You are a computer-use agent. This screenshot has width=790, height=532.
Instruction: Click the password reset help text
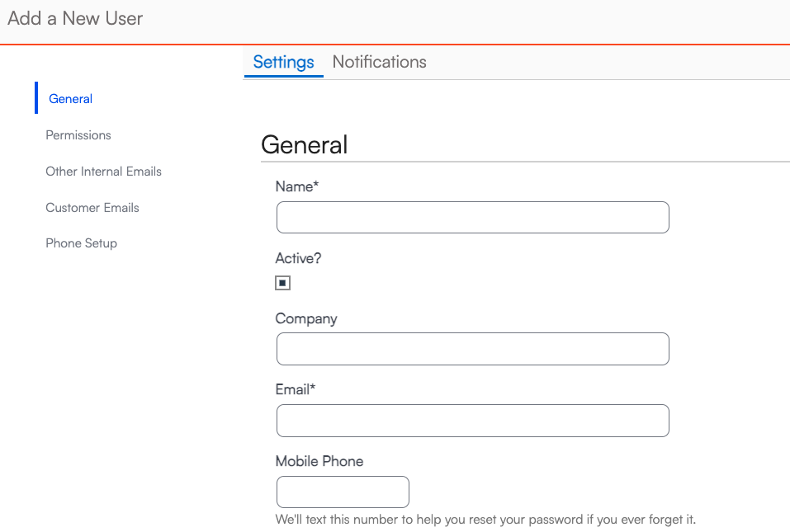point(485,520)
